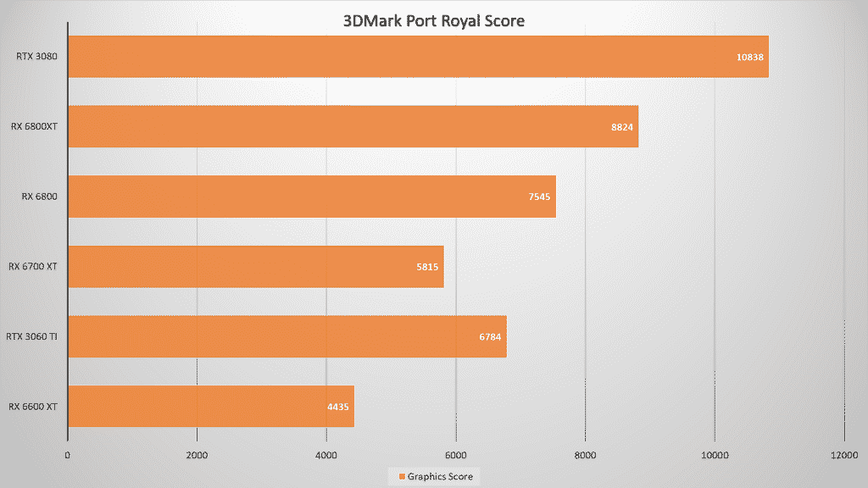The image size is (868, 488).
Task: Click the 'RX 6600 XT' axis label
Action: point(33,407)
